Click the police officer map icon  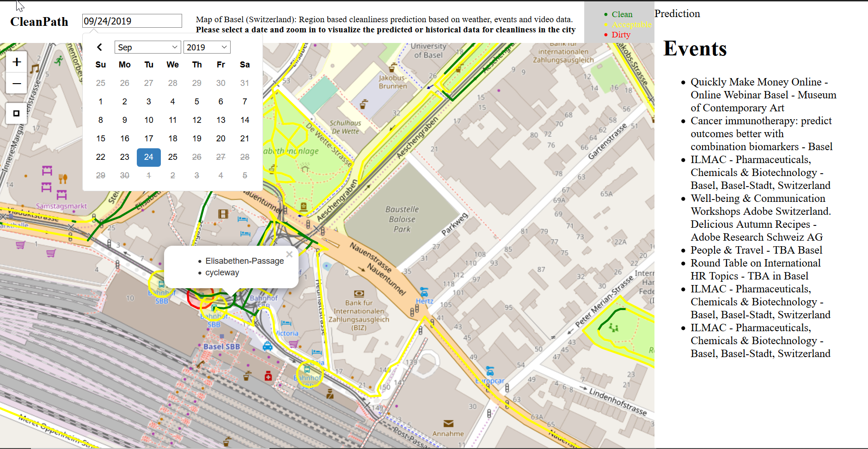pos(330,394)
